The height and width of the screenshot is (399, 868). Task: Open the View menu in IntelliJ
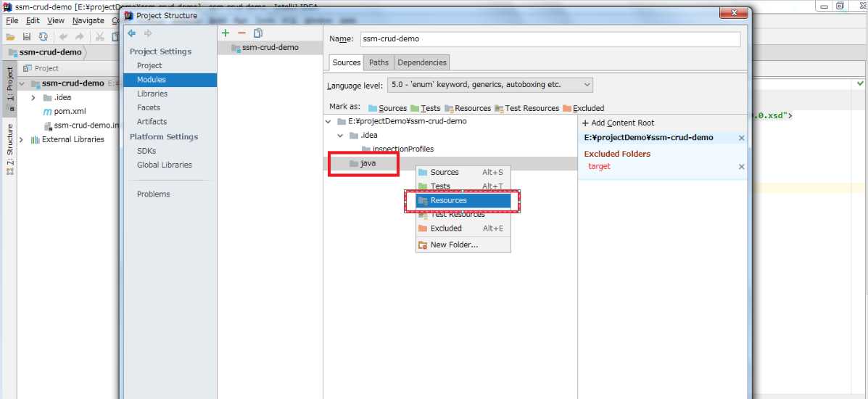[x=56, y=20]
